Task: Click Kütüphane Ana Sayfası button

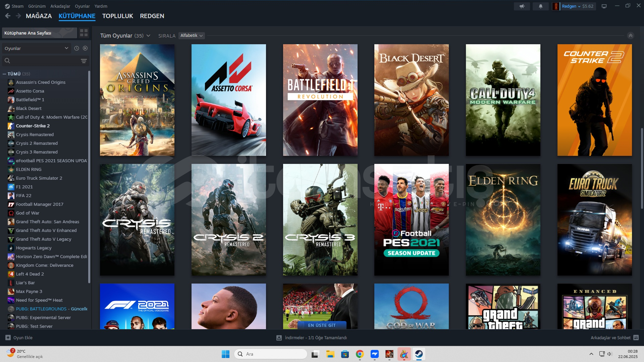Action: [x=40, y=33]
